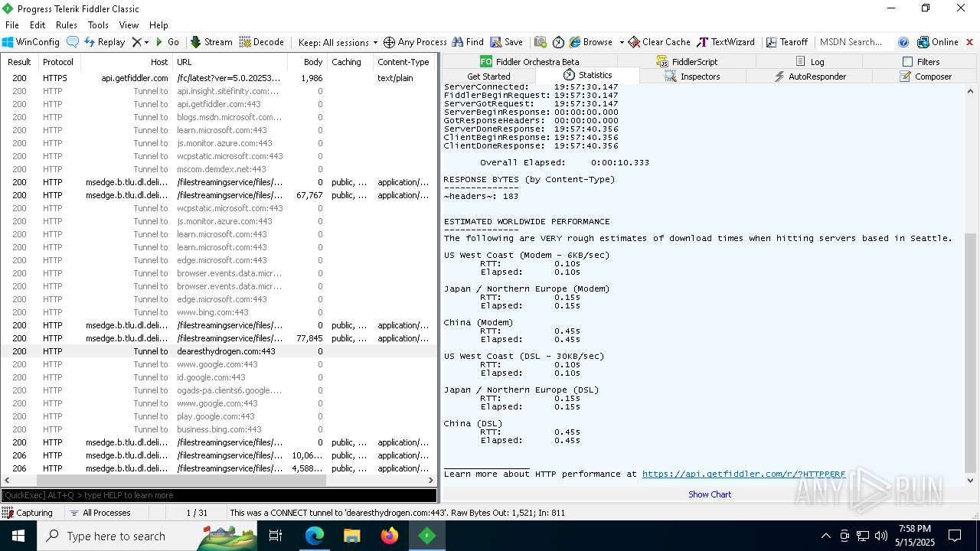Click the statistics panel vertical scrollbar
Viewport: 980px width, 551px height.
pyautogui.click(x=971, y=352)
